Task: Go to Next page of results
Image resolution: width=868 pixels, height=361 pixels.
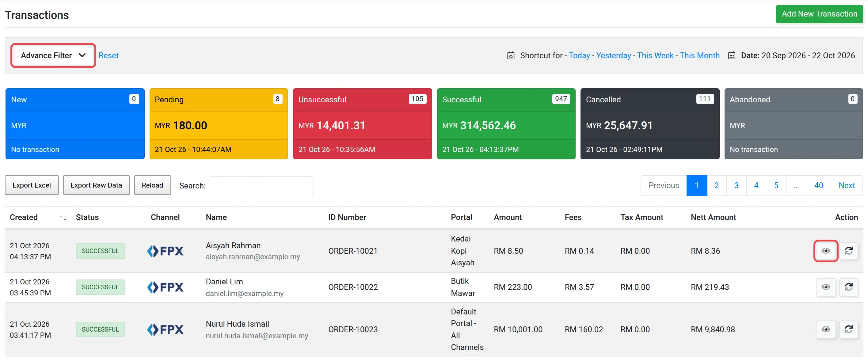Action: [x=847, y=185]
